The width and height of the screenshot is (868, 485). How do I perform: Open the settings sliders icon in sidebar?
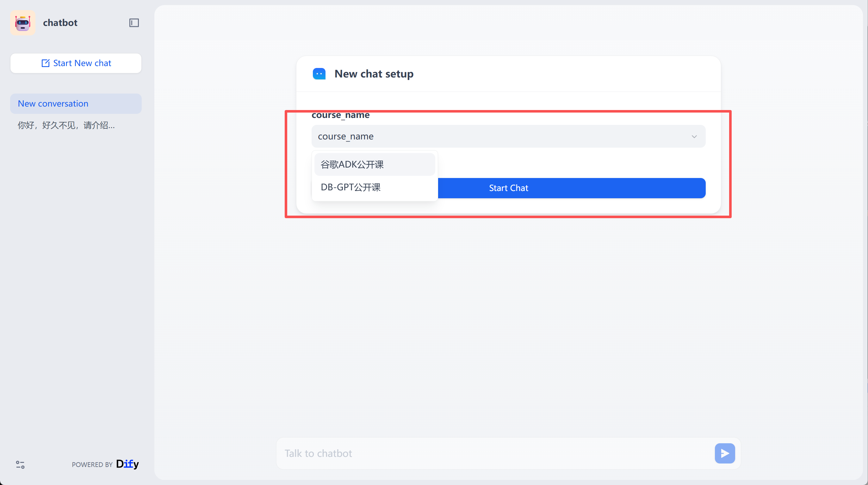pyautogui.click(x=20, y=465)
